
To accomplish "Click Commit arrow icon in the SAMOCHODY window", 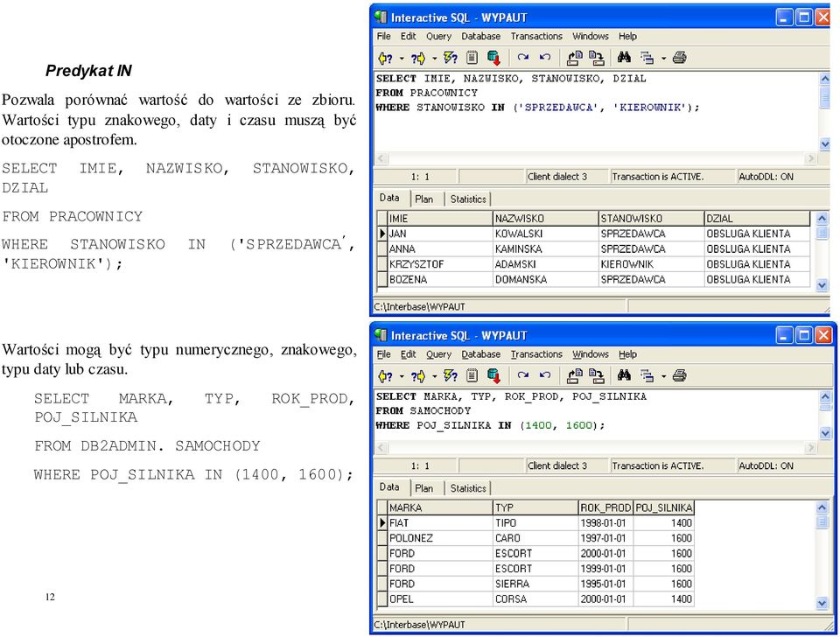I will (x=523, y=375).
